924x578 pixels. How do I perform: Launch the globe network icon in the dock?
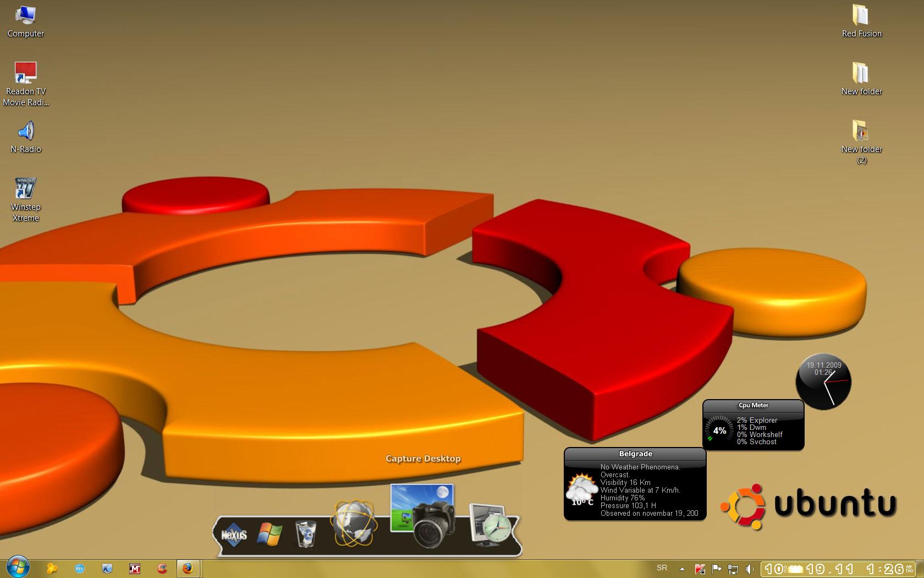pyautogui.click(x=354, y=524)
